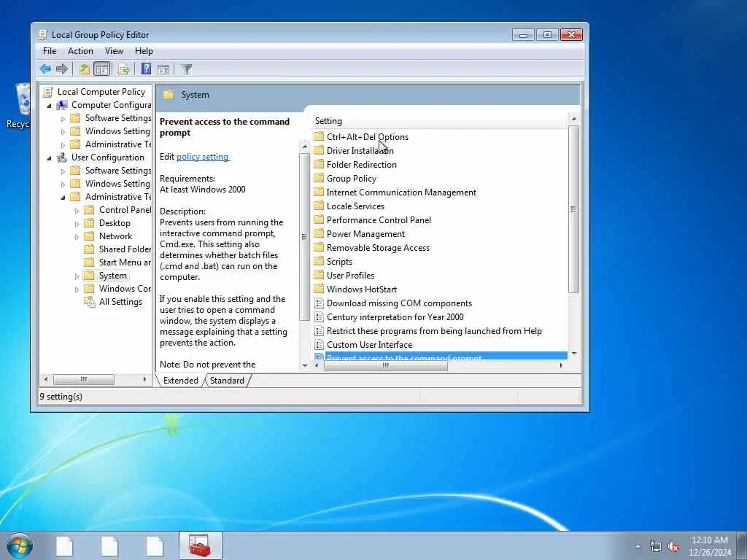
Task: Click the Restrict these programs policy icon
Action: pos(320,331)
